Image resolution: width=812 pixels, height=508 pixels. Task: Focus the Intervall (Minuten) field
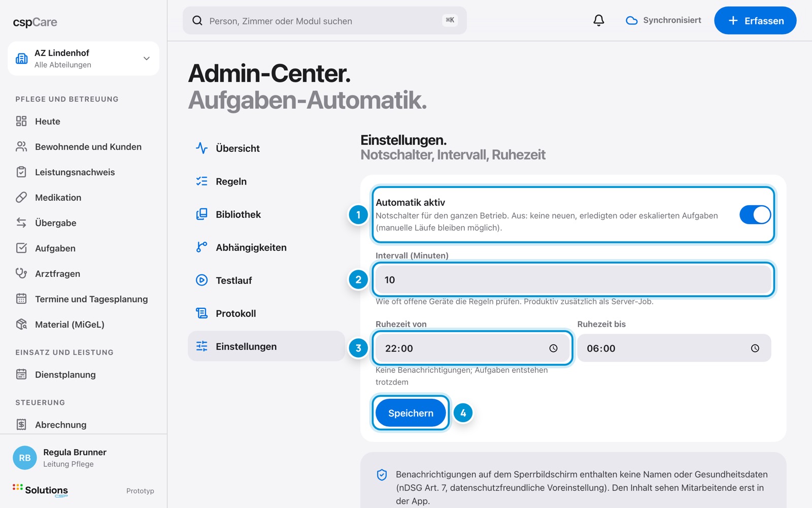click(x=573, y=279)
